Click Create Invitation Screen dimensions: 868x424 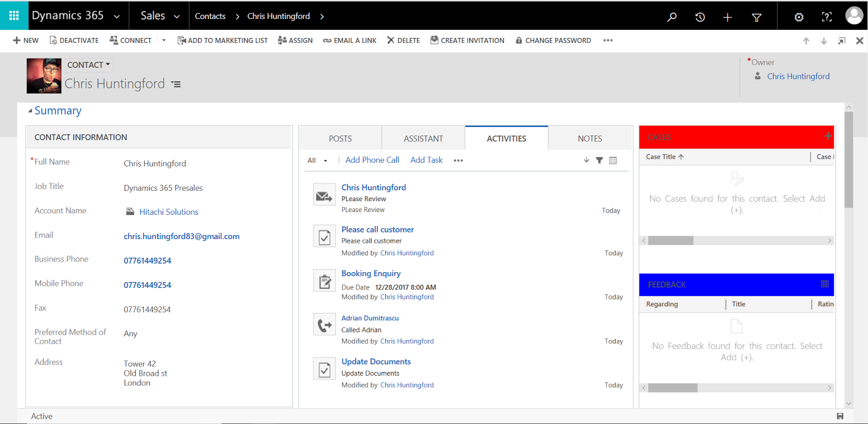[x=467, y=41]
